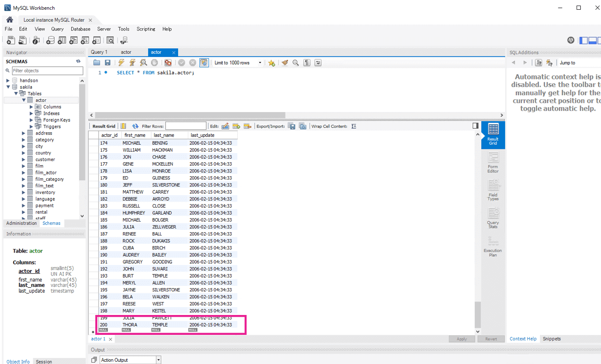
Task: Refresh result grid data
Action: click(135, 126)
